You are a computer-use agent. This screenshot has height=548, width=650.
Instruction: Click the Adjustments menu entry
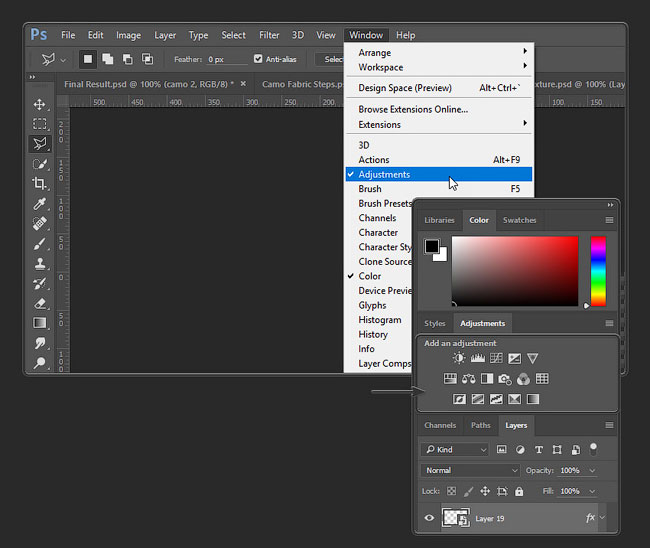(439, 174)
